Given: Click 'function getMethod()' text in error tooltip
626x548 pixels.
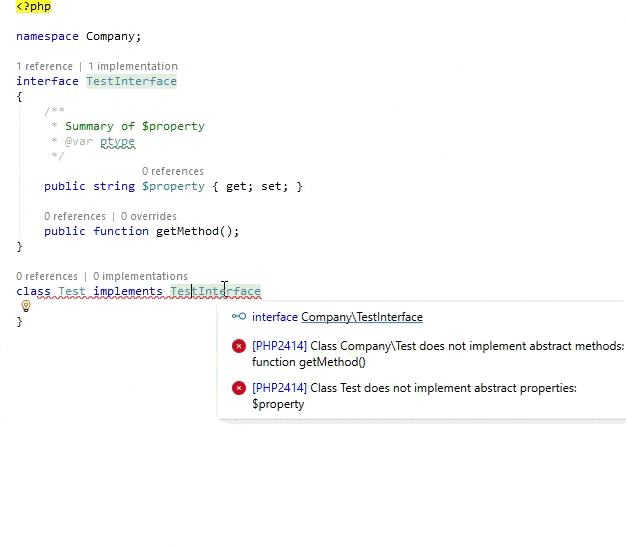Looking at the screenshot, I should (x=309, y=362).
